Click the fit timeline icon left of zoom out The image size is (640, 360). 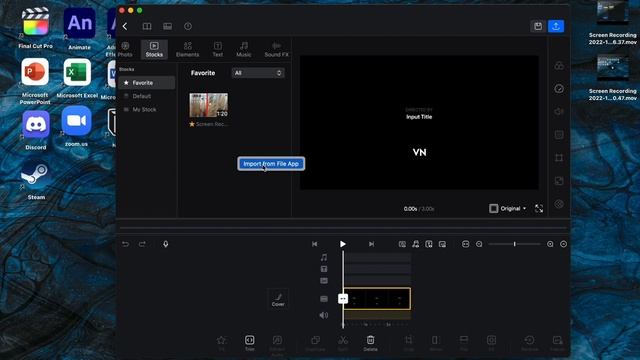tap(465, 244)
